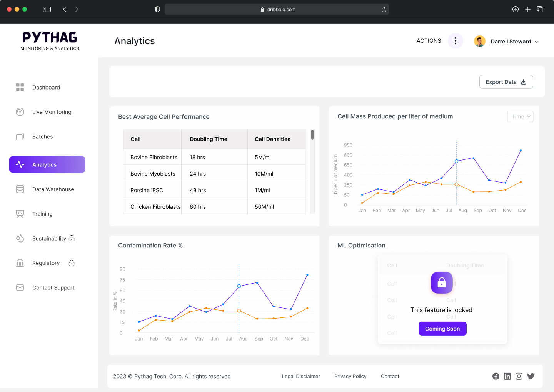Click the lock icon beside Sustainability
This screenshot has height=392, width=554.
72,238
